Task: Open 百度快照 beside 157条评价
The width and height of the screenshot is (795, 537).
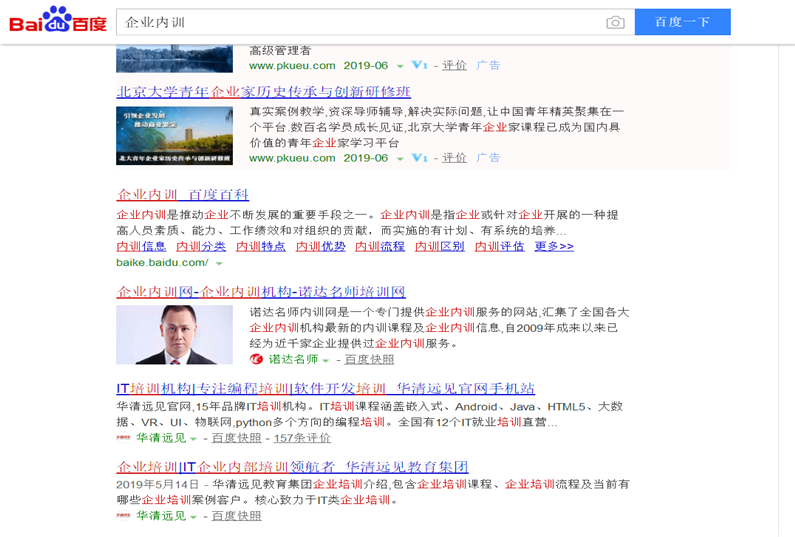Action: (x=236, y=438)
